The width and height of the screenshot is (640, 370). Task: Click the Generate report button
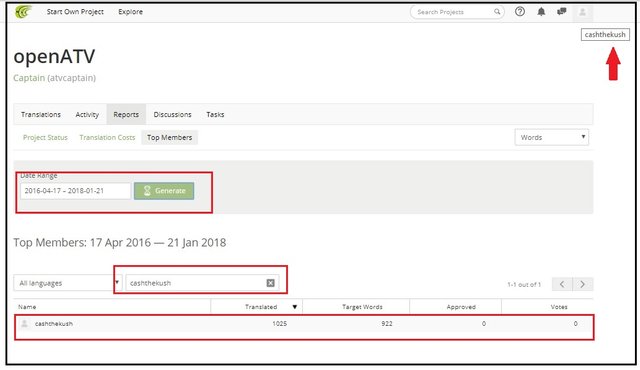(164, 191)
